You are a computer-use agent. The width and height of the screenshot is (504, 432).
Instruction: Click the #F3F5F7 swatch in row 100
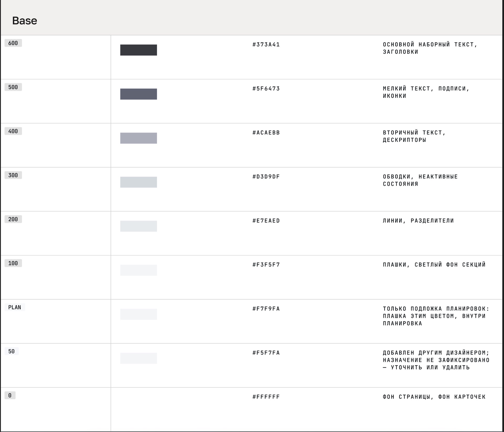139,270
